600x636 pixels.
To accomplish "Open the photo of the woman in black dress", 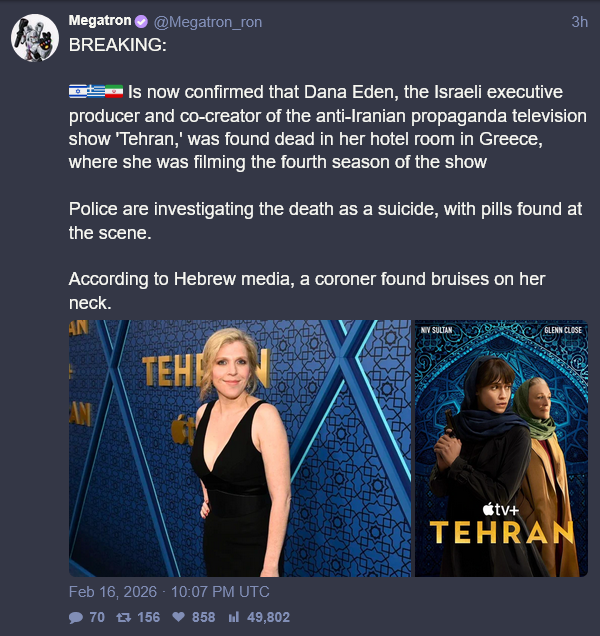I will (x=240, y=448).
